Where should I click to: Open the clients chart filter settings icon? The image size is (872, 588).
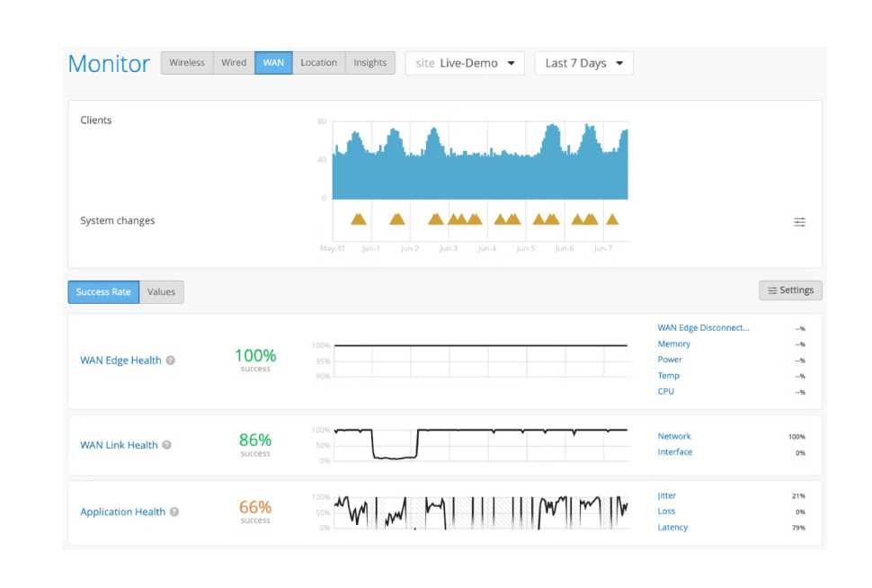coord(799,222)
